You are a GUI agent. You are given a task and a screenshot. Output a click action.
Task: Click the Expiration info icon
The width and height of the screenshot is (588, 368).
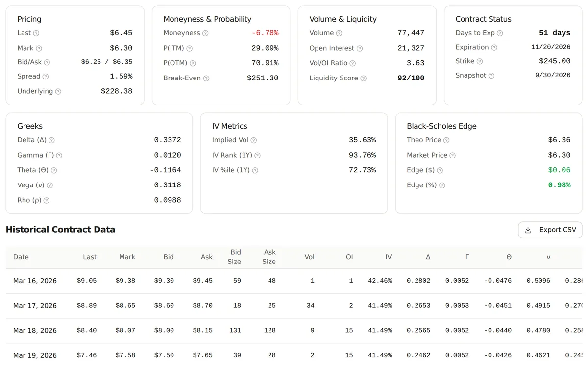[x=494, y=48]
